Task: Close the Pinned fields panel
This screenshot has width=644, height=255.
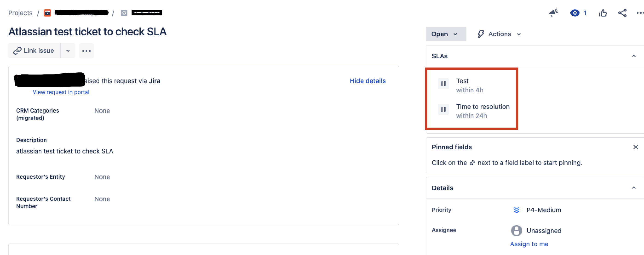Action: point(635,147)
